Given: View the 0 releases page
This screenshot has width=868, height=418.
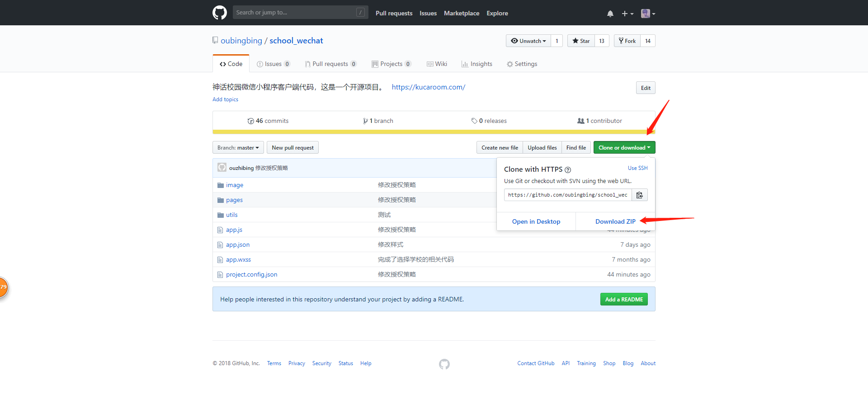Looking at the screenshot, I should point(489,121).
